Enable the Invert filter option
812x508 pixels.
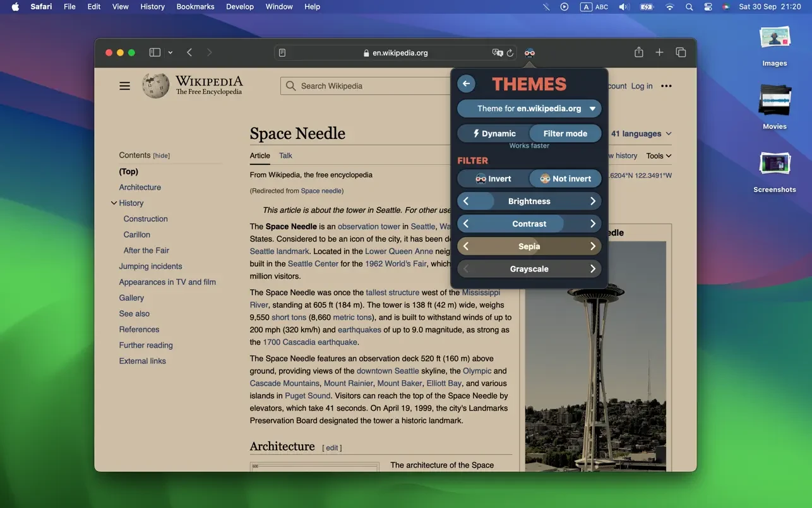tap(493, 179)
